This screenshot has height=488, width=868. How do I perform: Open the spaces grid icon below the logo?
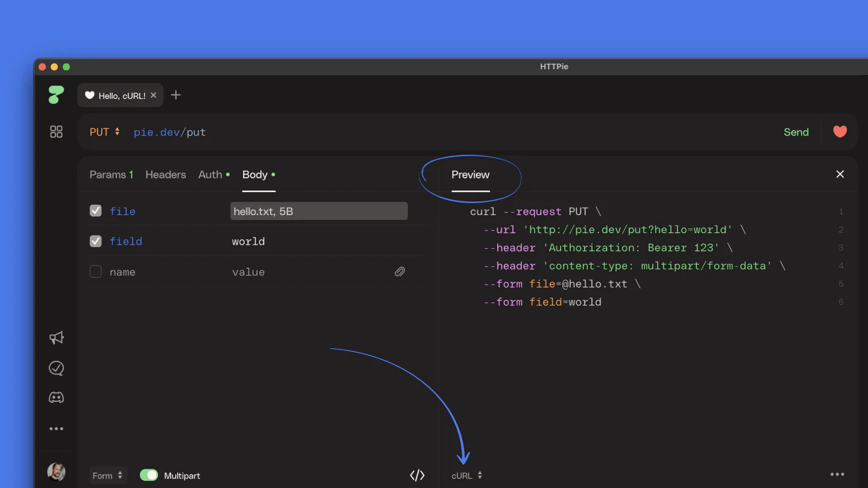(56, 131)
